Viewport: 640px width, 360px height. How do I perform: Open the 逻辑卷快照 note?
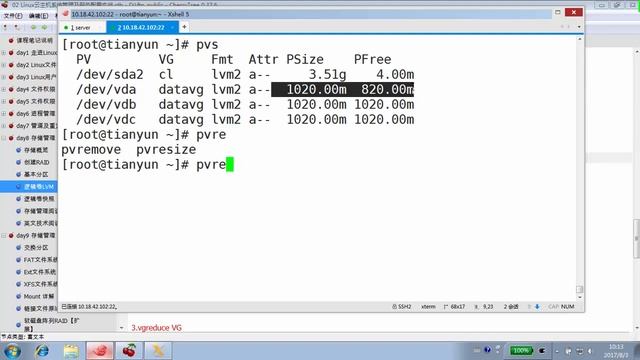(39, 199)
